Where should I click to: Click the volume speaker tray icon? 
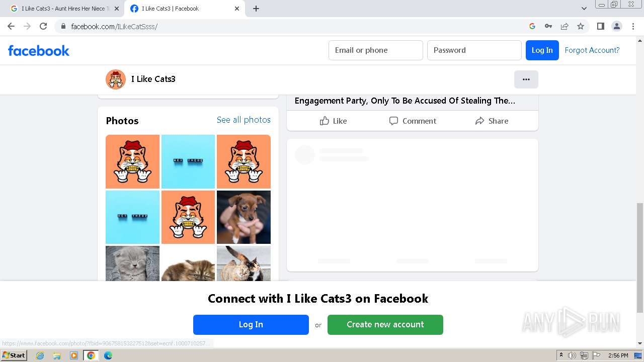pyautogui.click(x=572, y=355)
